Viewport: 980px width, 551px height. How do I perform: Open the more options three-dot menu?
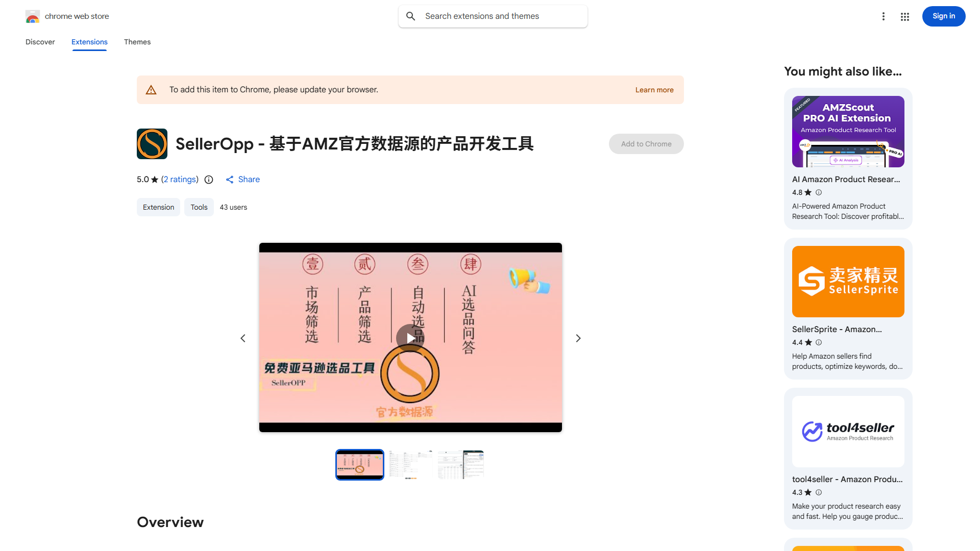pyautogui.click(x=884, y=16)
